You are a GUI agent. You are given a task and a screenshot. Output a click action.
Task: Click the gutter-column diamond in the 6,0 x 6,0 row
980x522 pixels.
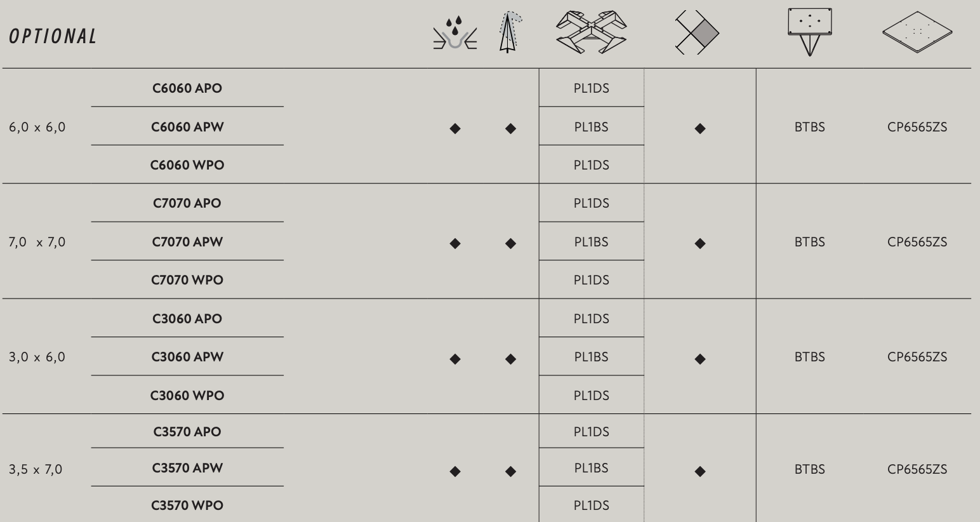pos(455,128)
